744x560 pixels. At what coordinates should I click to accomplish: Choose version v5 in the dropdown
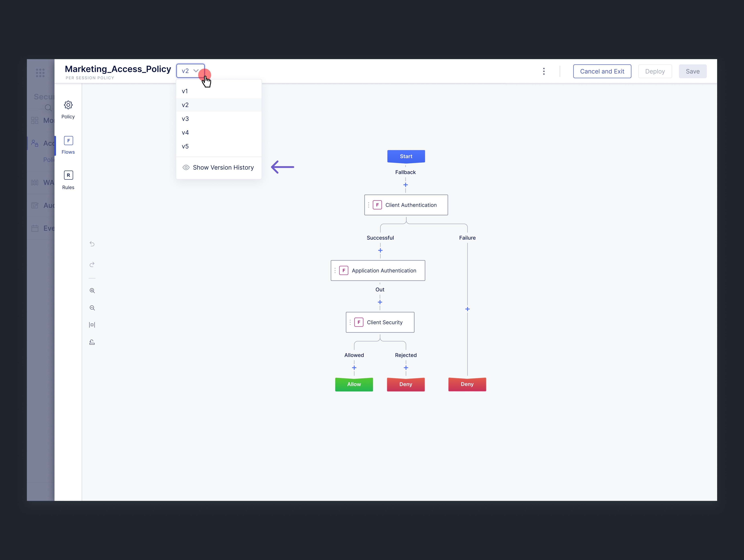[x=185, y=146]
